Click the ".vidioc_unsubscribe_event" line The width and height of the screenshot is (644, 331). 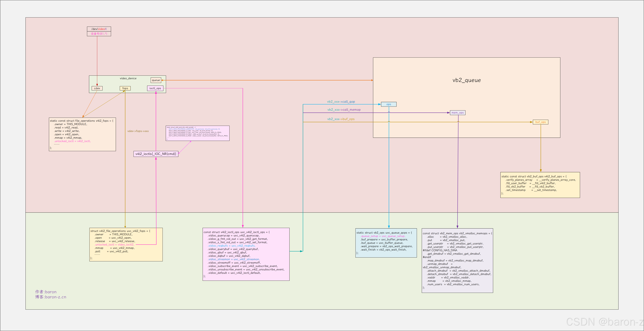246,270
